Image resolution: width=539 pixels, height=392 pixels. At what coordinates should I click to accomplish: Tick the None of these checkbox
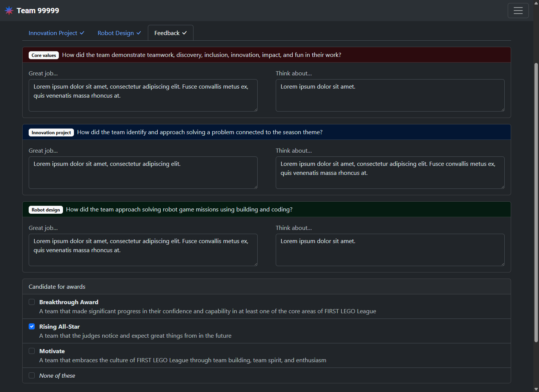[32, 375]
